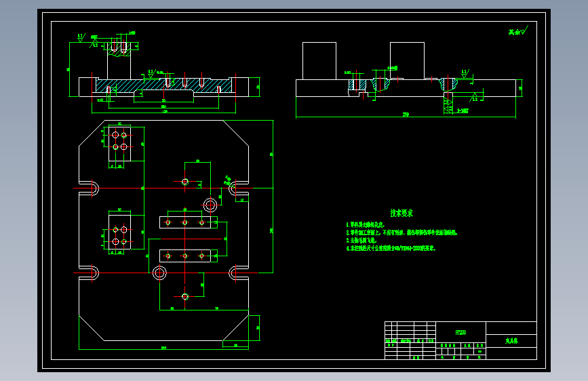
Task: Pick the lower four-hole block in plan view
Action: coord(119,232)
